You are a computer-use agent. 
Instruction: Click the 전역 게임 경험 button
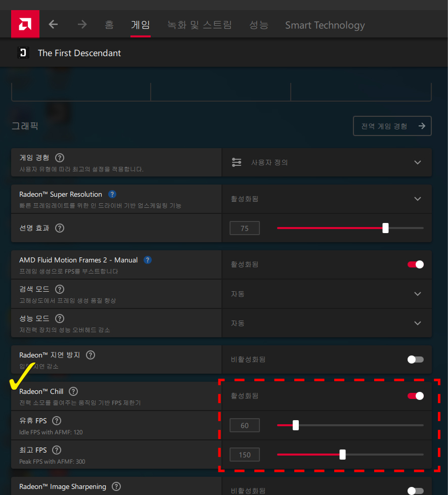click(x=392, y=126)
